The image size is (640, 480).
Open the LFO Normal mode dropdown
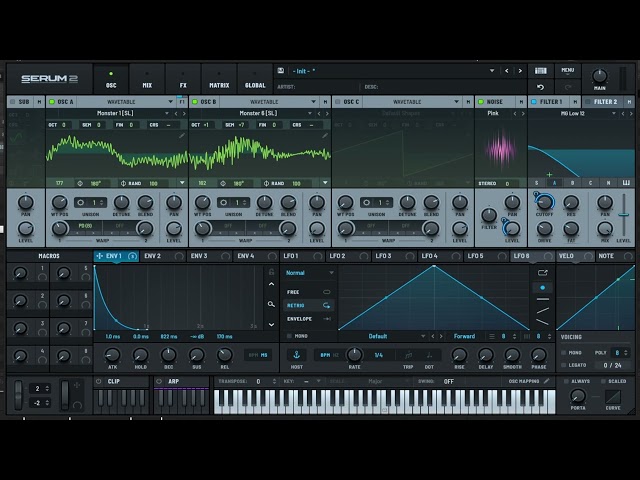pyautogui.click(x=309, y=273)
